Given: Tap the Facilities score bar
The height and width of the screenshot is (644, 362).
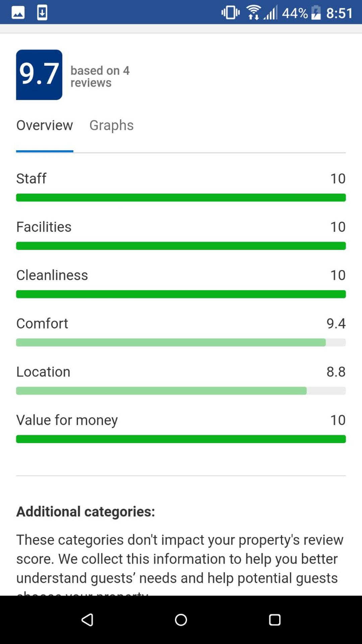Looking at the screenshot, I should 181,246.
